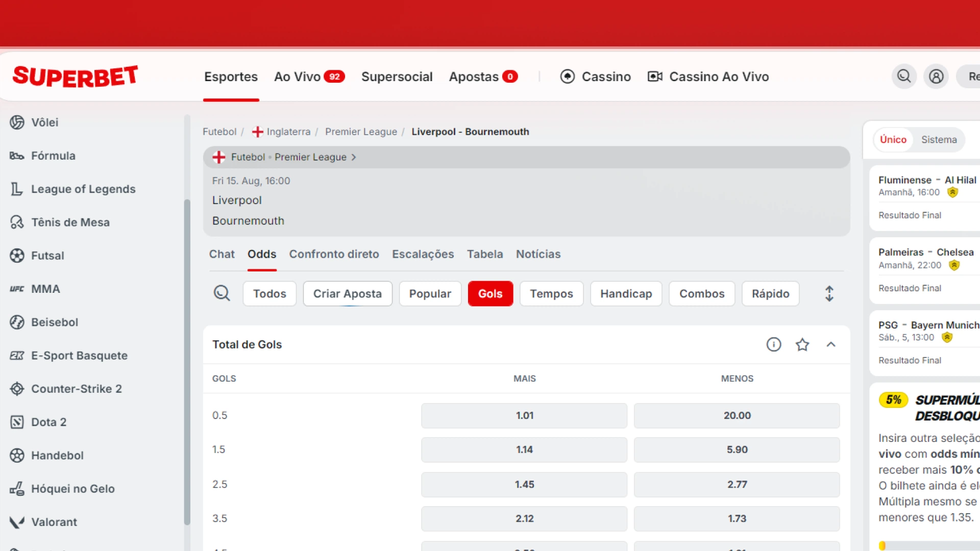
Task: Switch to the Notícias tab
Action: (x=538, y=254)
